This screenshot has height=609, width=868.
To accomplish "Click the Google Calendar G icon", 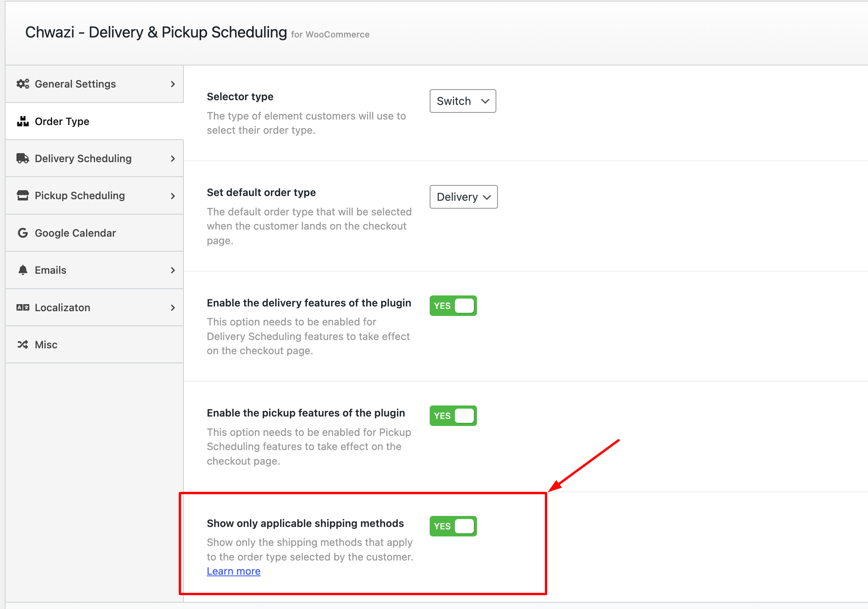I will pos(23,233).
